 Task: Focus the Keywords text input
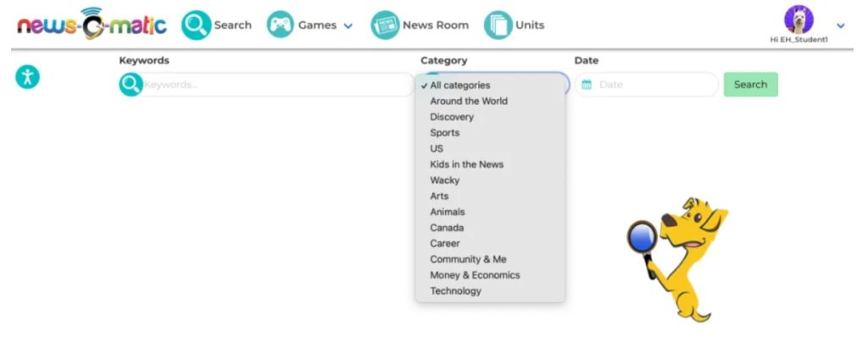pyautogui.click(x=277, y=85)
